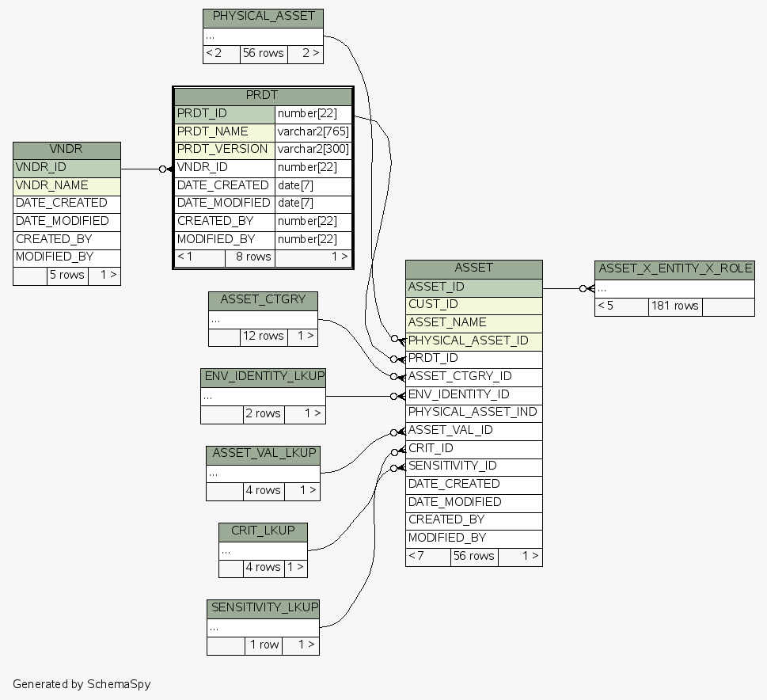
Task: Click the 5 rows cell in VNDR
Action: (67, 276)
